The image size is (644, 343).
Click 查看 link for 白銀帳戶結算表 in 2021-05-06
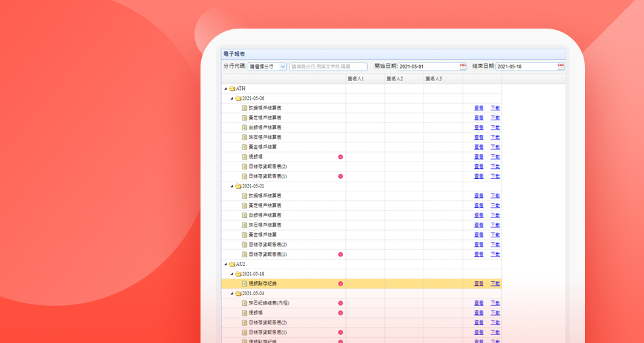point(479,128)
